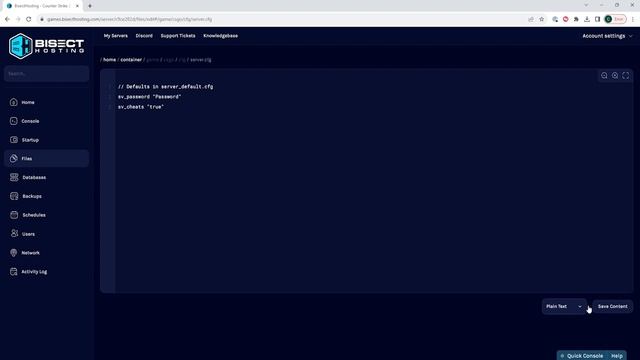Viewport: 640px width, 360px height.
Task: Open Support Tickets in top navigation
Action: coord(178,36)
